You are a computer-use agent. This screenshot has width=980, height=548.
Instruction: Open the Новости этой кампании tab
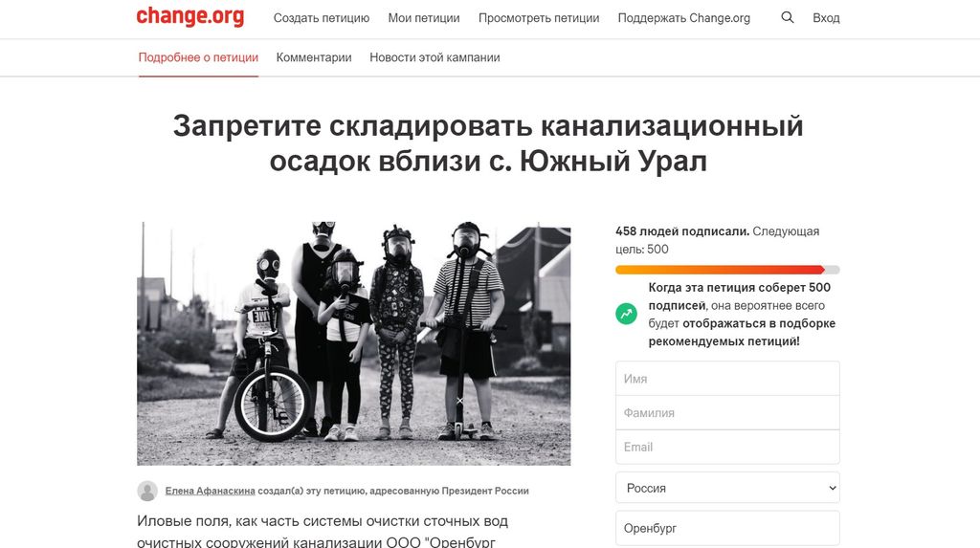click(434, 57)
